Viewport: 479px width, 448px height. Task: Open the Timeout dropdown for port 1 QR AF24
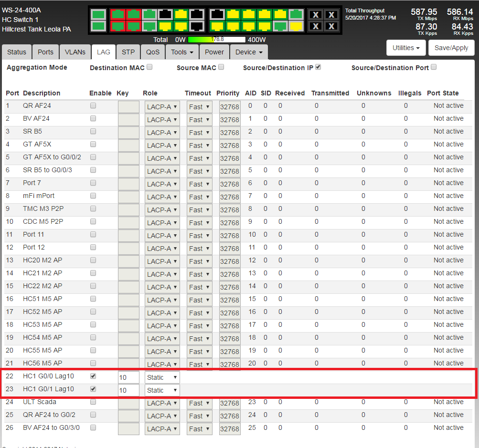pyautogui.click(x=199, y=107)
